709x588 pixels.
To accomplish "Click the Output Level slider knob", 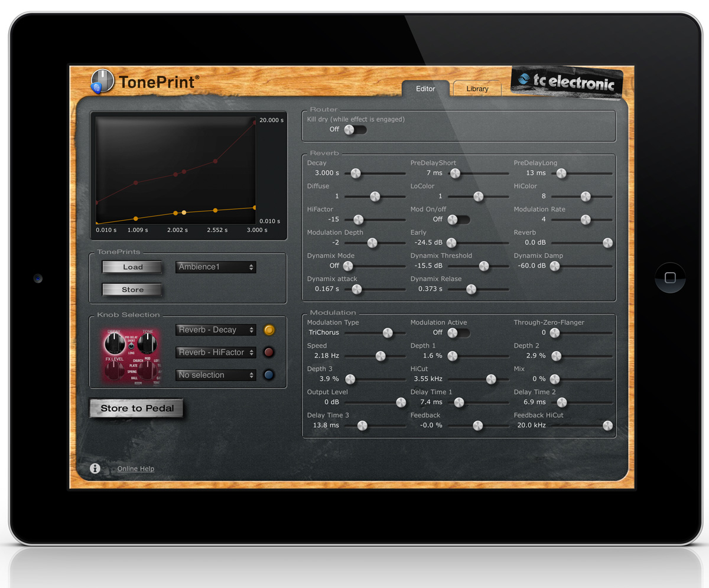I will click(x=401, y=403).
